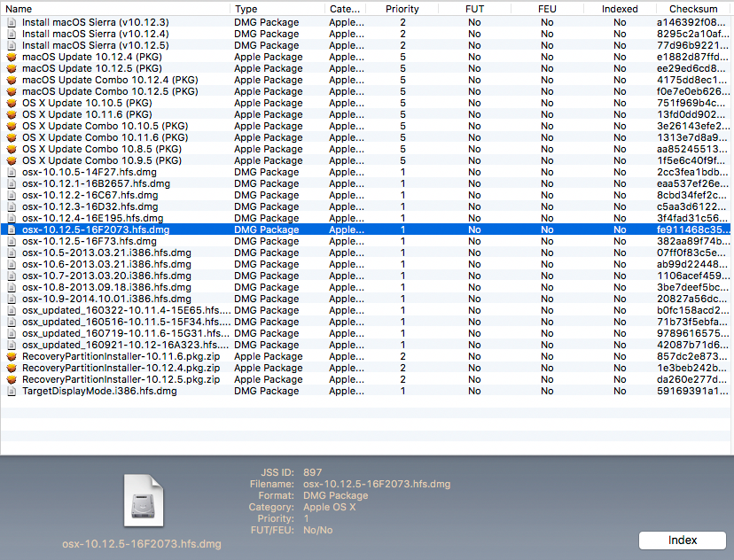Click checksum da260e277d... cell
The height and width of the screenshot is (560, 734).
(691, 379)
